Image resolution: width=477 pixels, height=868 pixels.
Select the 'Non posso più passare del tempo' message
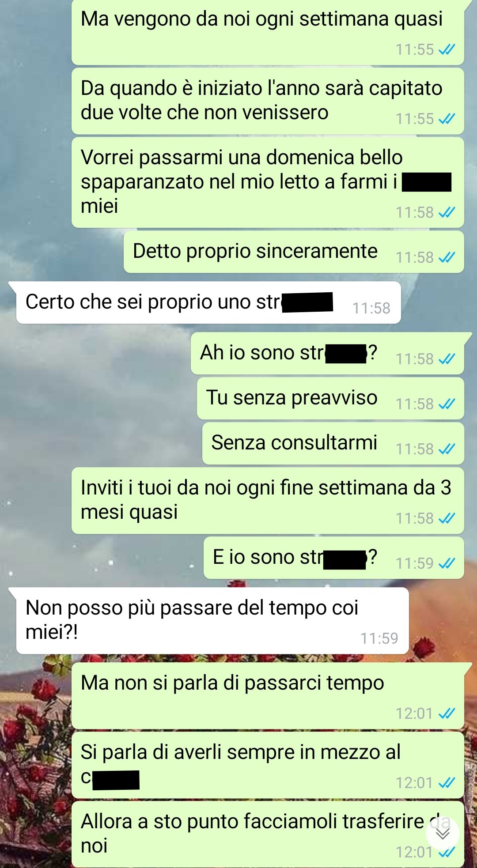(x=212, y=620)
